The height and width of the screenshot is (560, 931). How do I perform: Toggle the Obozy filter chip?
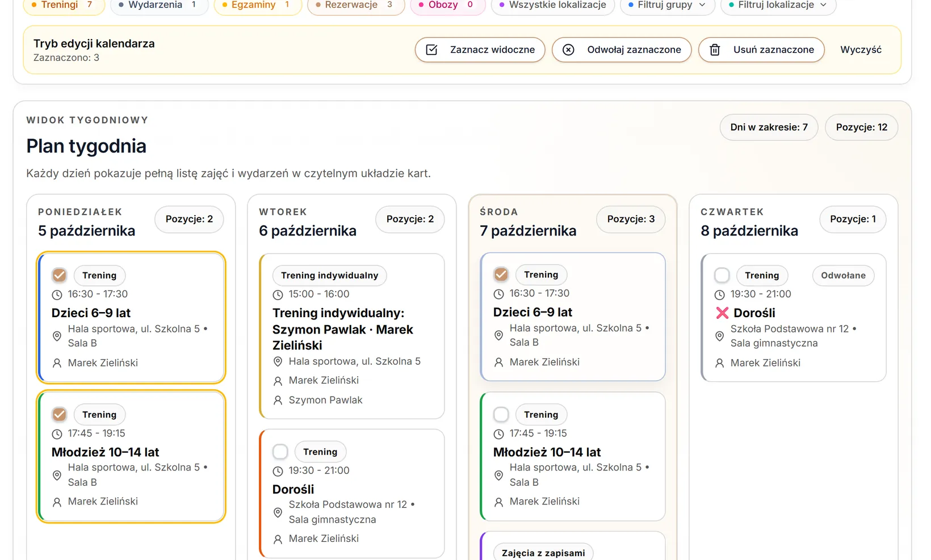447,5
